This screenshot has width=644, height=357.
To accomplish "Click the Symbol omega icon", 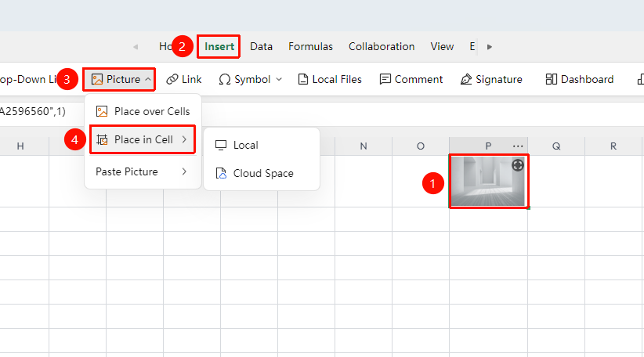I will point(225,79).
